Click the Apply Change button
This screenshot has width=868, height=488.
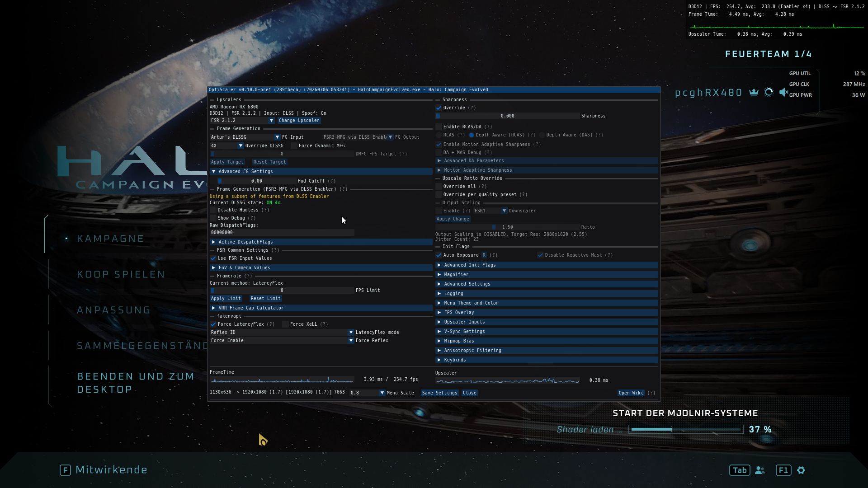(x=453, y=219)
